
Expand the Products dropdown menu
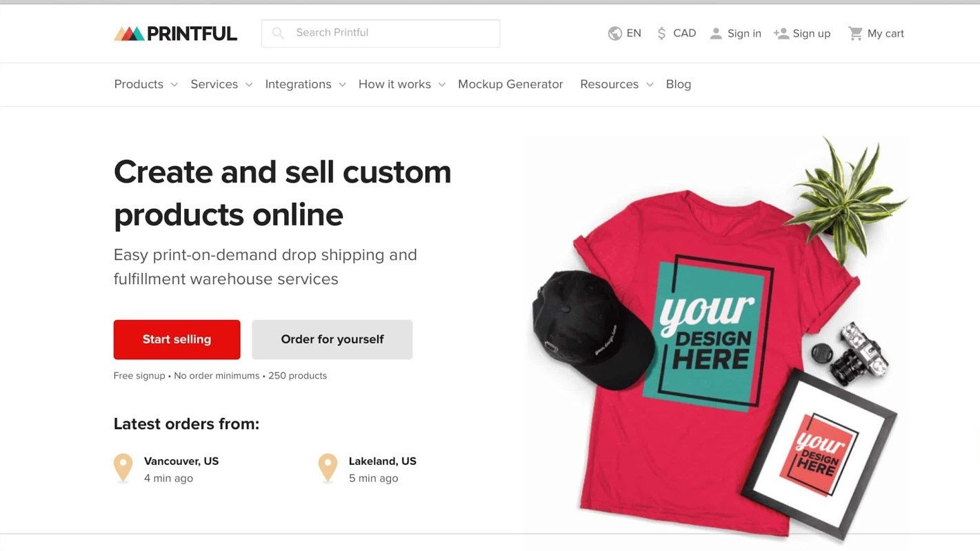pyautogui.click(x=146, y=84)
